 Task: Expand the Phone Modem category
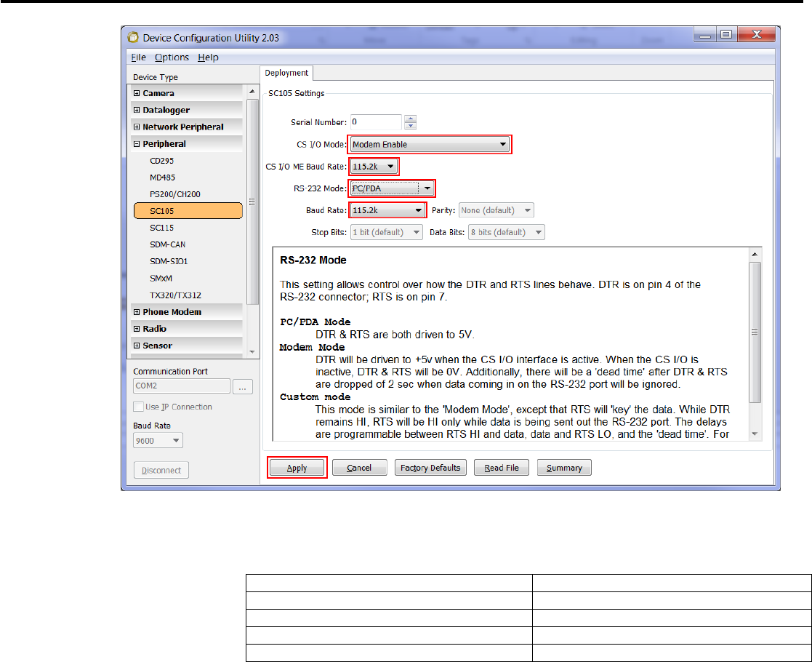coord(137,312)
